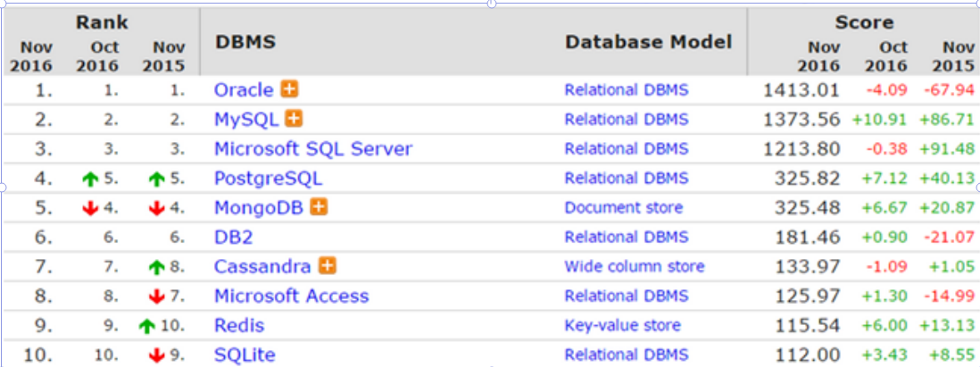Click SQLite score 112.00
The width and height of the screenshot is (980, 367).
tap(808, 354)
